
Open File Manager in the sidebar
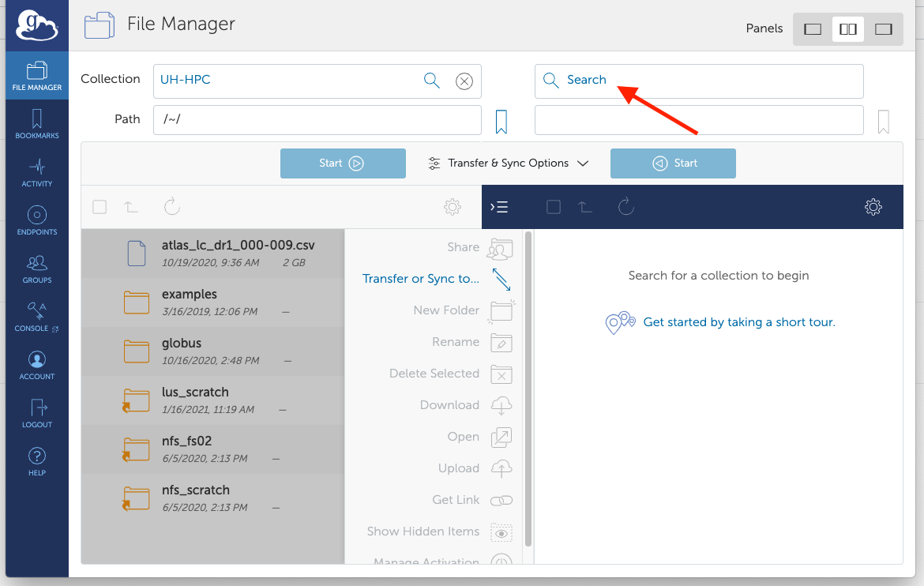tap(37, 76)
